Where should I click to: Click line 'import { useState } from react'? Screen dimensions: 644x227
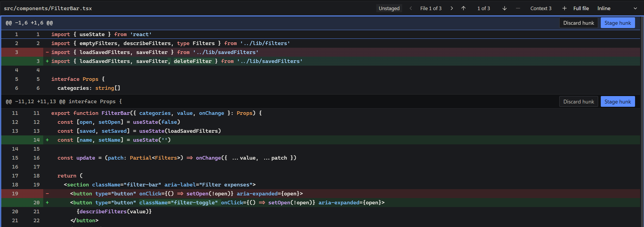(x=321, y=34)
